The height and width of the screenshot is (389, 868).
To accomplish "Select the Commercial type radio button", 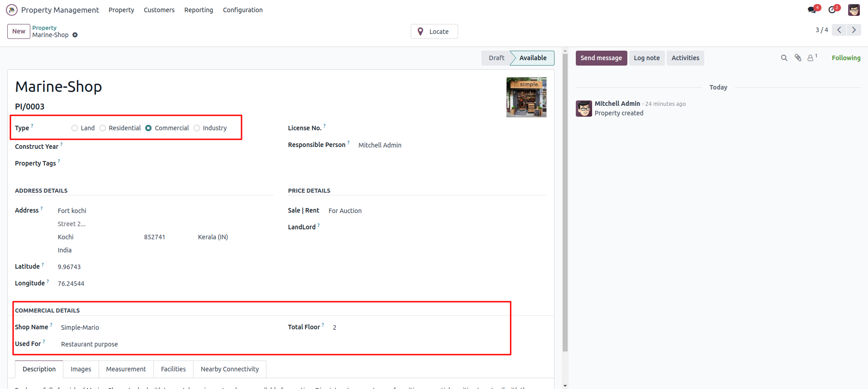I will click(x=148, y=128).
